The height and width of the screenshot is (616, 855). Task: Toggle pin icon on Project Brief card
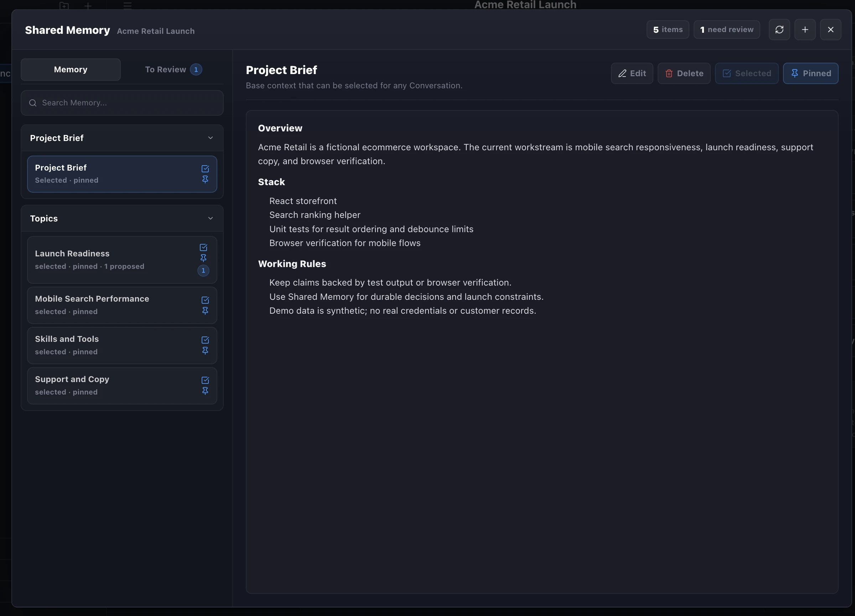[x=205, y=179]
